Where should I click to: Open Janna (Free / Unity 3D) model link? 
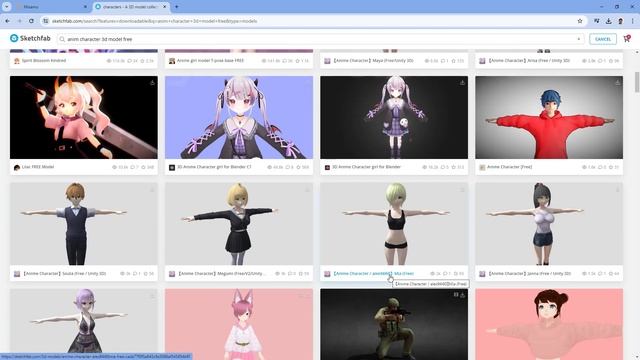(x=529, y=273)
